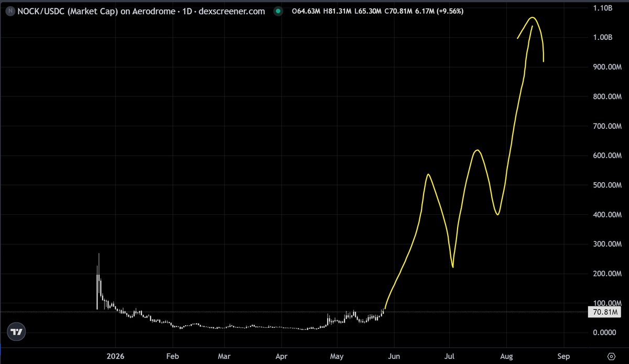Click the 400.00M price axis label
The width and height of the screenshot is (629, 364).
click(607, 215)
